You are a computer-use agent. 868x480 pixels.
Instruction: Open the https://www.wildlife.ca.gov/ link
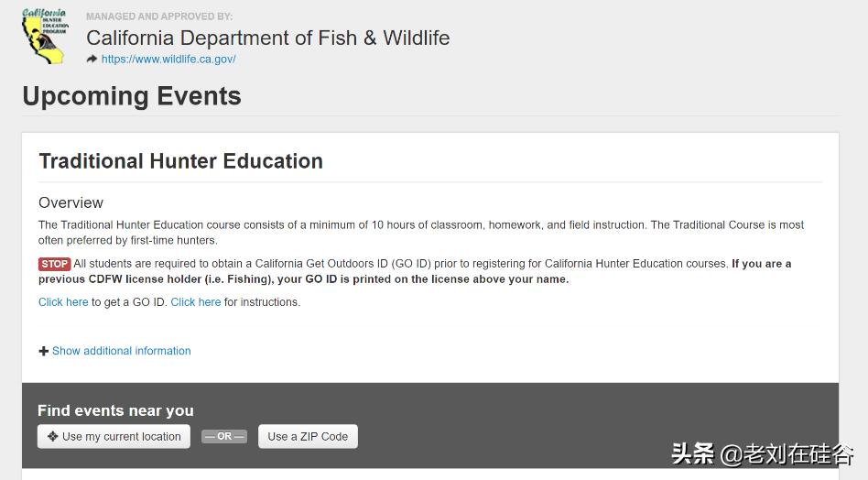168,59
